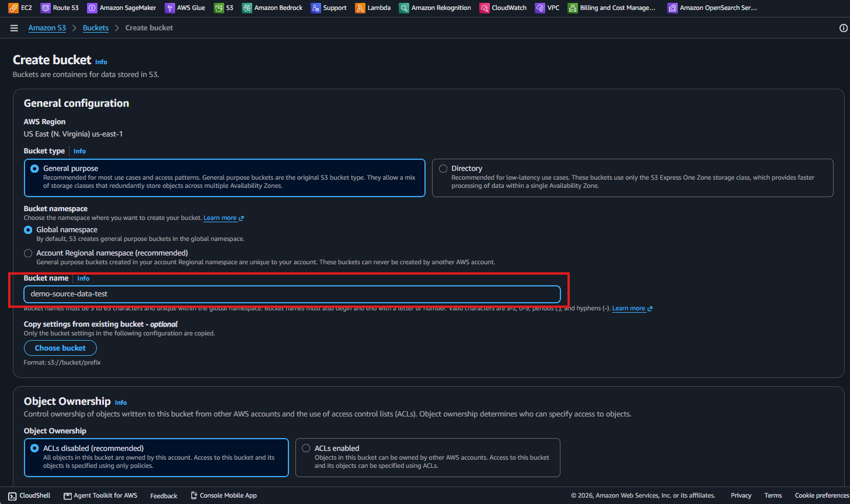Open the Lambda shortcut icon
This screenshot has height=504, width=850.
coord(360,8)
